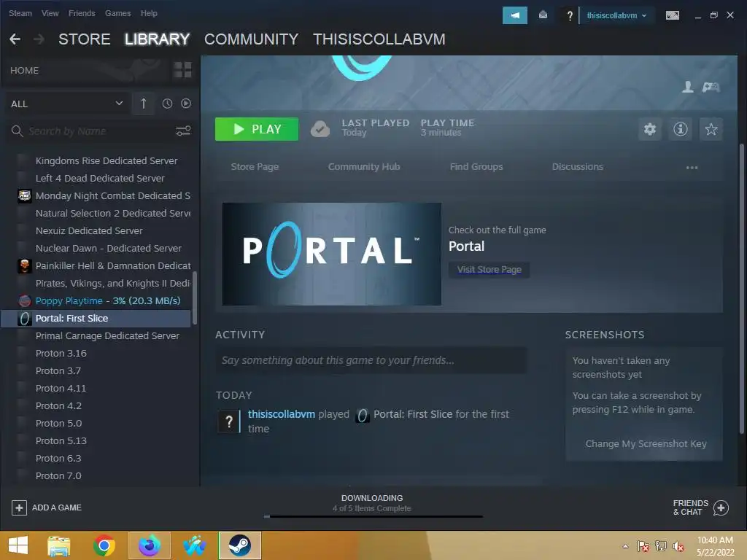Go to the STORE tab
Screen dimensions: 747x560
[85, 39]
